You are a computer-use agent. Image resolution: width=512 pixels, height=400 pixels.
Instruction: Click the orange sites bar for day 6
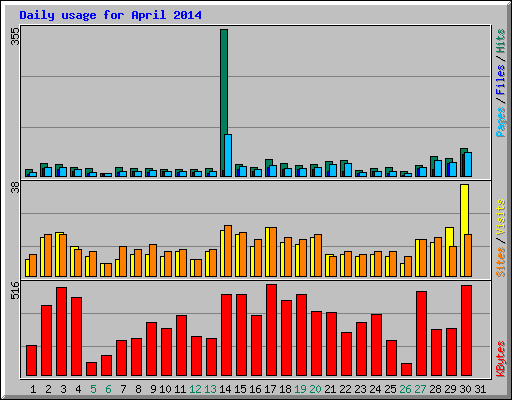108,270
